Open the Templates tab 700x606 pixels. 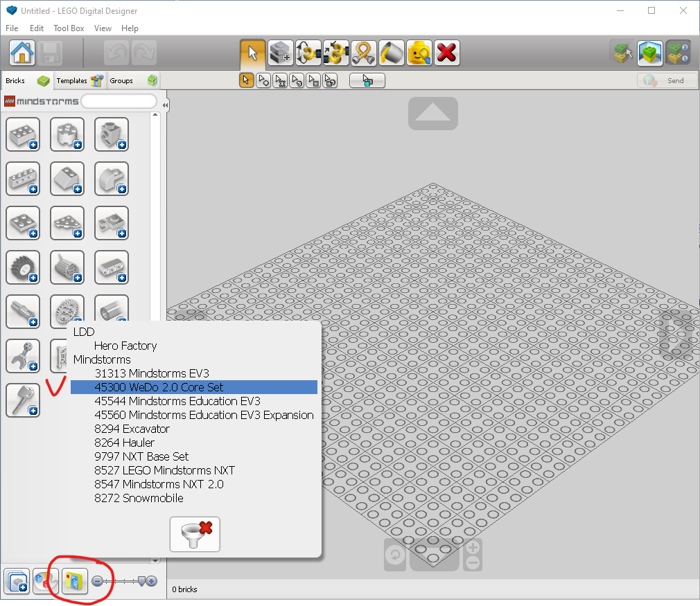tap(80, 81)
